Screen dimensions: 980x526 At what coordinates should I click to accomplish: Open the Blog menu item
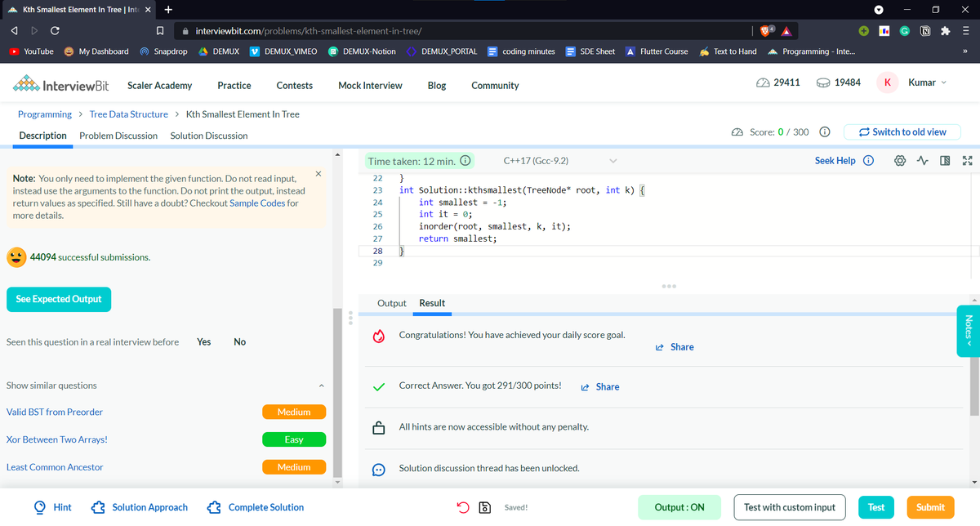tap(437, 85)
